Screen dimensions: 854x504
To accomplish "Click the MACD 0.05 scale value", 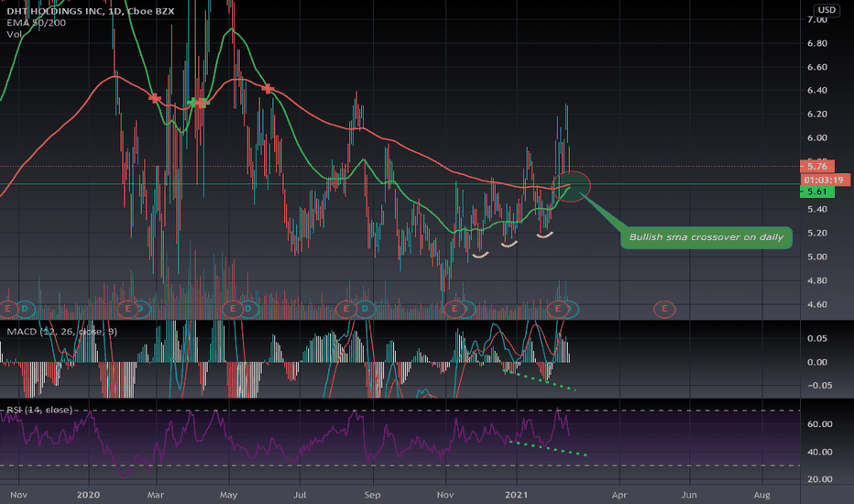I will click(816, 338).
